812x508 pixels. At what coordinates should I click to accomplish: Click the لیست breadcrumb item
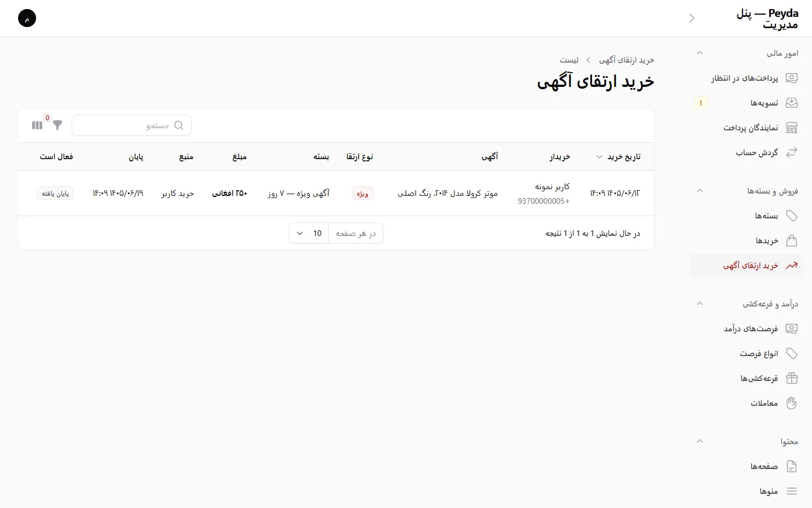pyautogui.click(x=569, y=60)
